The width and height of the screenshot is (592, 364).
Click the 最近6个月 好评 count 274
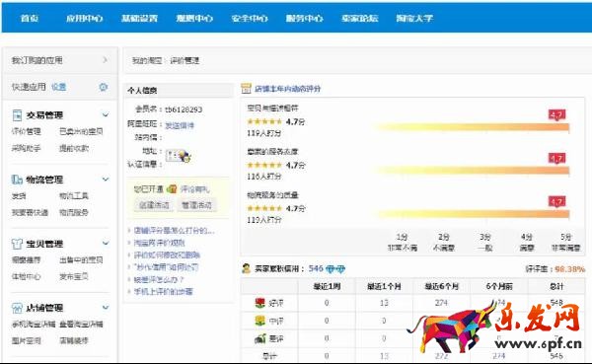pyautogui.click(x=441, y=303)
